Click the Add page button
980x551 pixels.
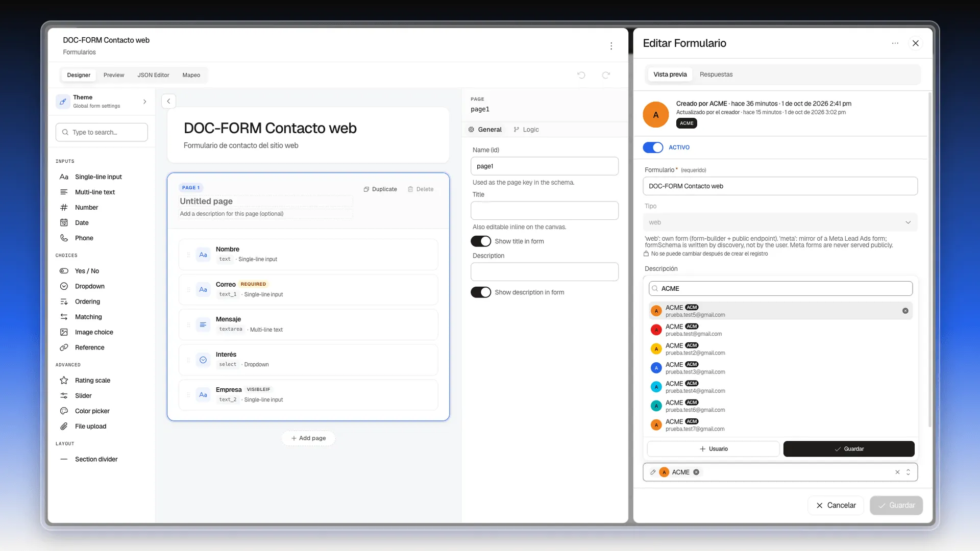click(308, 438)
